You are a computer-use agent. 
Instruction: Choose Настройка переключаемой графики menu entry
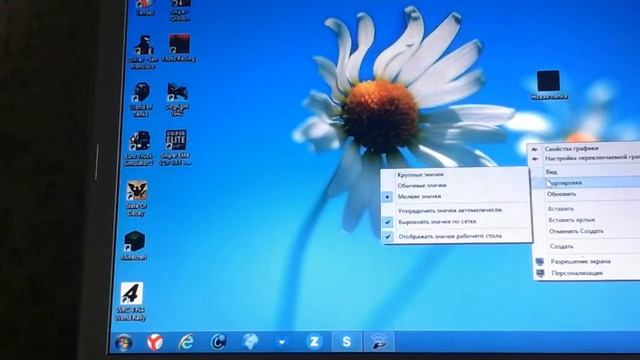click(584, 158)
